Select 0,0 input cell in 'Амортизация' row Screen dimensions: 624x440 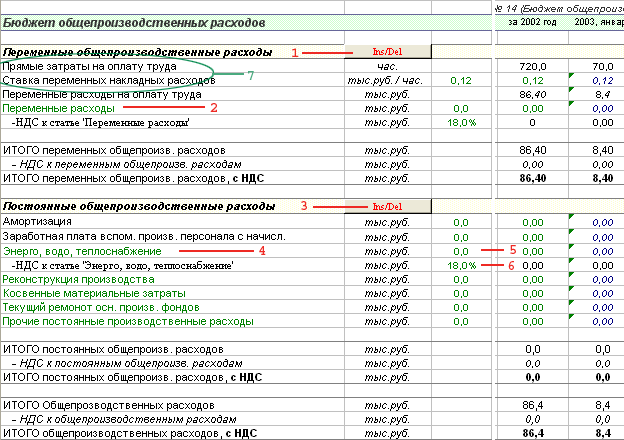coord(461,223)
